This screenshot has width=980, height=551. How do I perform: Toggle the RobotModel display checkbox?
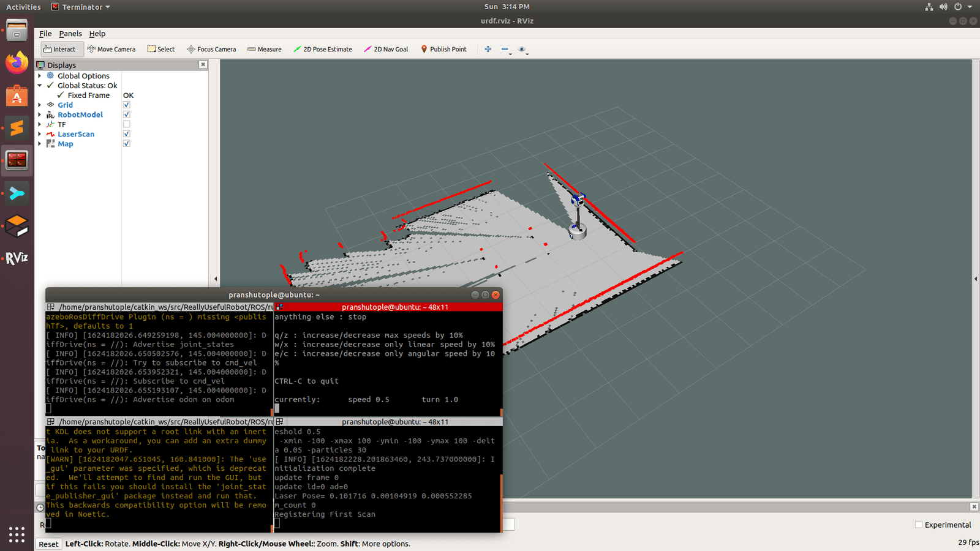(x=126, y=114)
